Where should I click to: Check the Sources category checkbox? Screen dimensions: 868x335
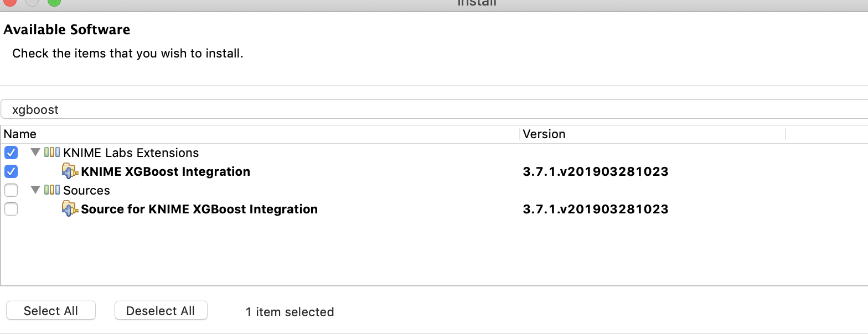click(x=11, y=190)
